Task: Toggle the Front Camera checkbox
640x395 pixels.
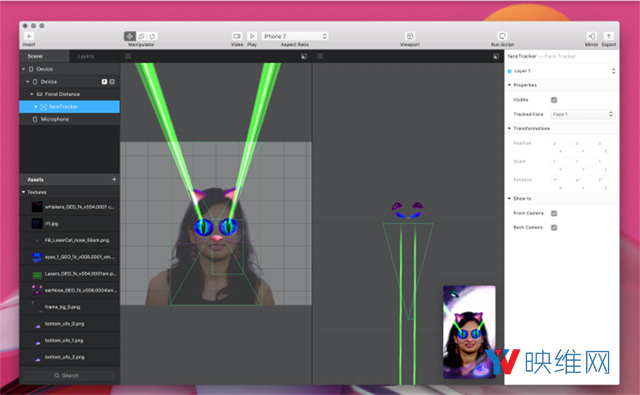Action: [554, 213]
